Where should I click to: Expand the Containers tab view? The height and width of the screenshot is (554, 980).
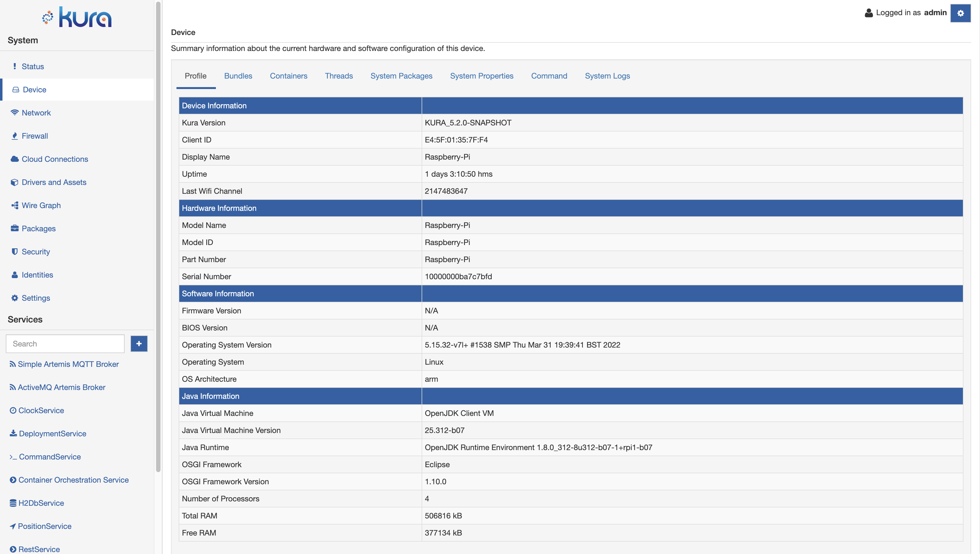(289, 76)
